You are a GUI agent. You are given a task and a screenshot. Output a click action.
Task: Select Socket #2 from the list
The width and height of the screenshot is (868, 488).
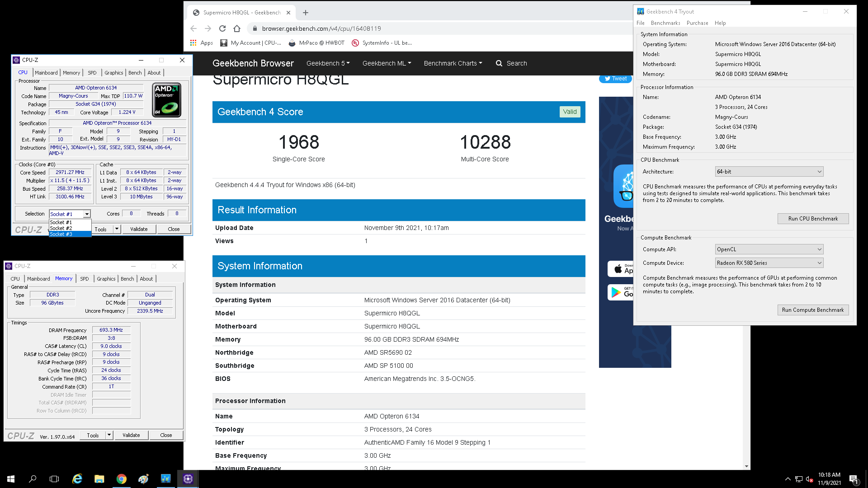pyautogui.click(x=70, y=228)
